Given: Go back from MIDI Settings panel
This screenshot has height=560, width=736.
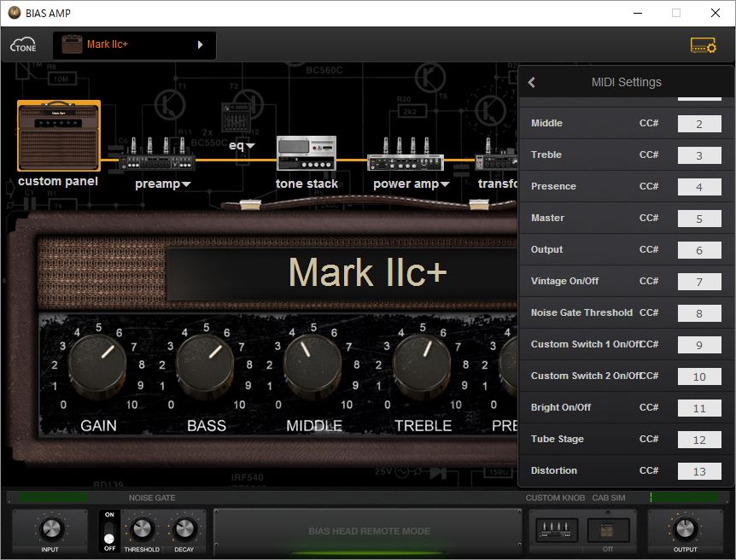Looking at the screenshot, I should click(x=531, y=82).
